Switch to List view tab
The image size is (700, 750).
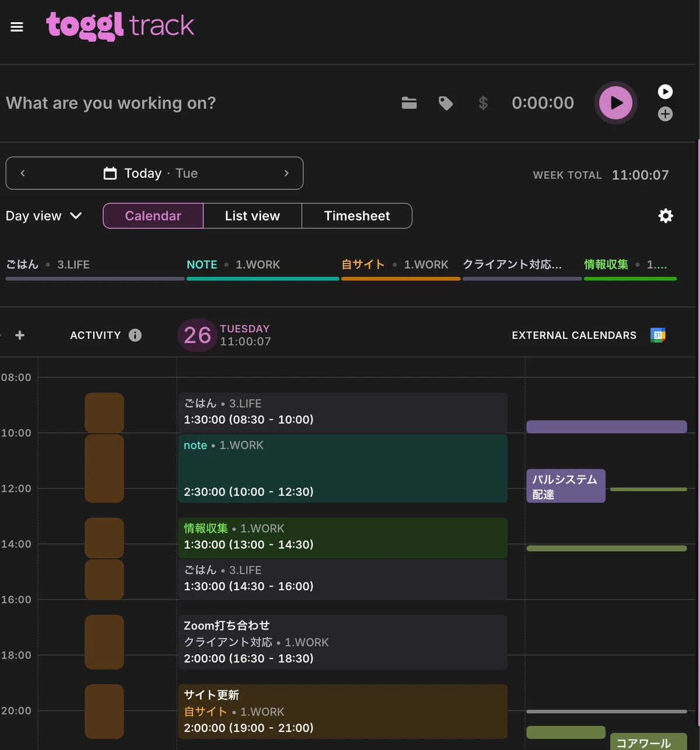253,216
